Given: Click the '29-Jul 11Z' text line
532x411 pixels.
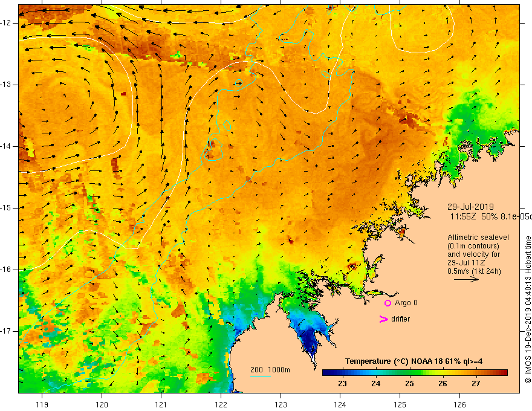Looking at the screenshot, I should [466, 263].
